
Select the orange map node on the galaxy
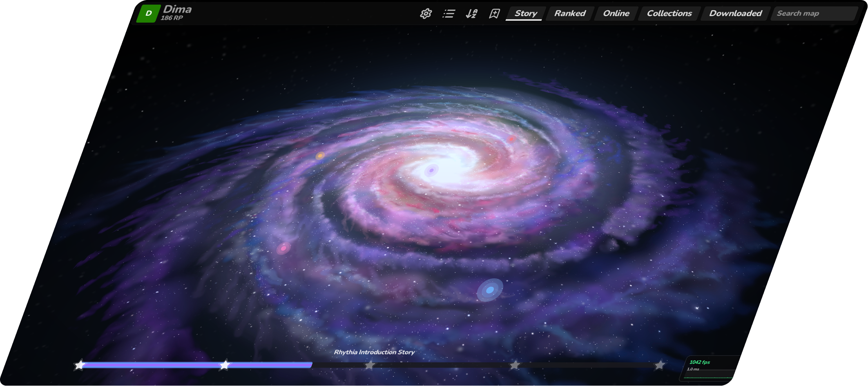click(x=321, y=156)
